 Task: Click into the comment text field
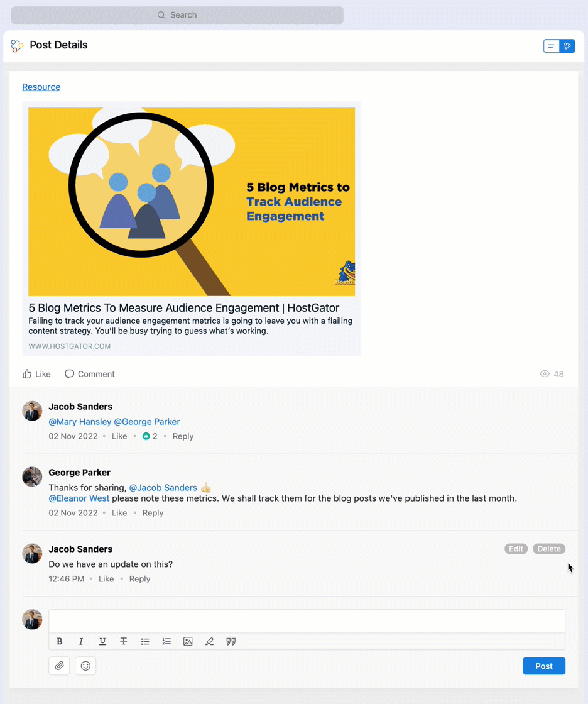point(307,622)
